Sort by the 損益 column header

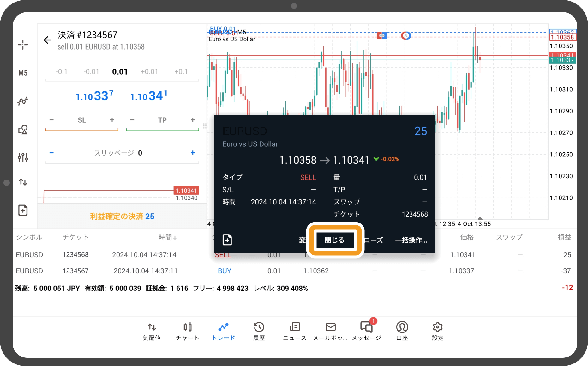564,237
